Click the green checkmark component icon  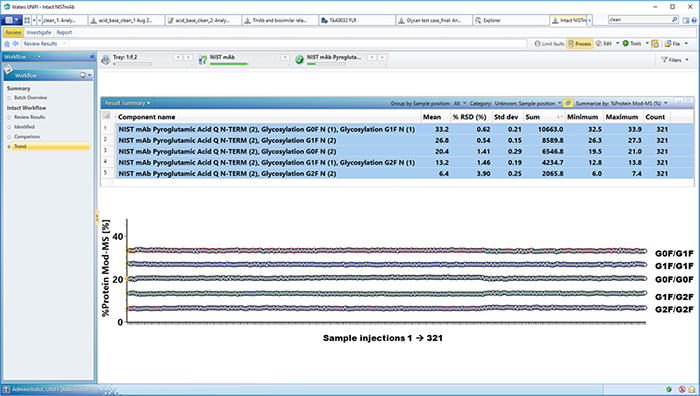tap(299, 60)
